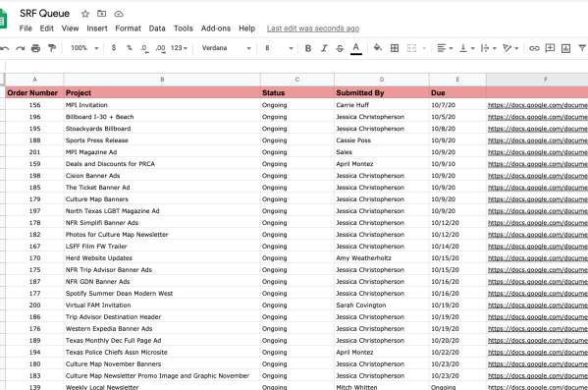This screenshot has width=588, height=390.
Task: Click the insert chart icon
Action: pos(565,48)
